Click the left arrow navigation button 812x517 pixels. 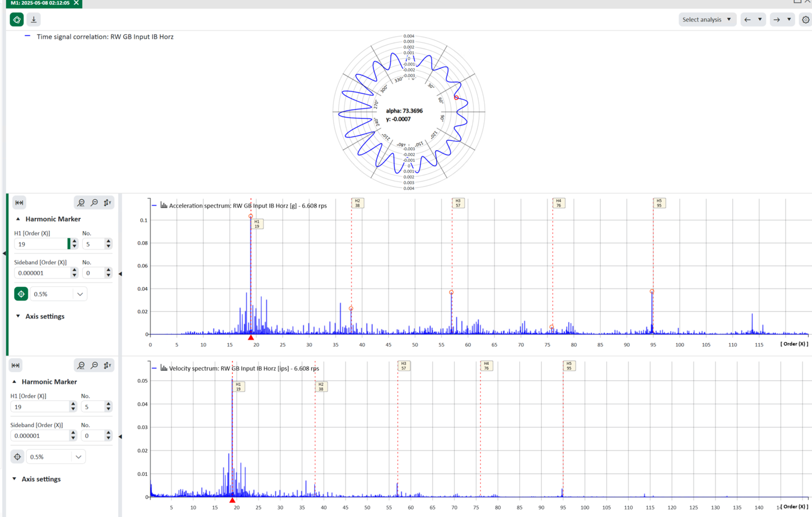click(x=747, y=20)
